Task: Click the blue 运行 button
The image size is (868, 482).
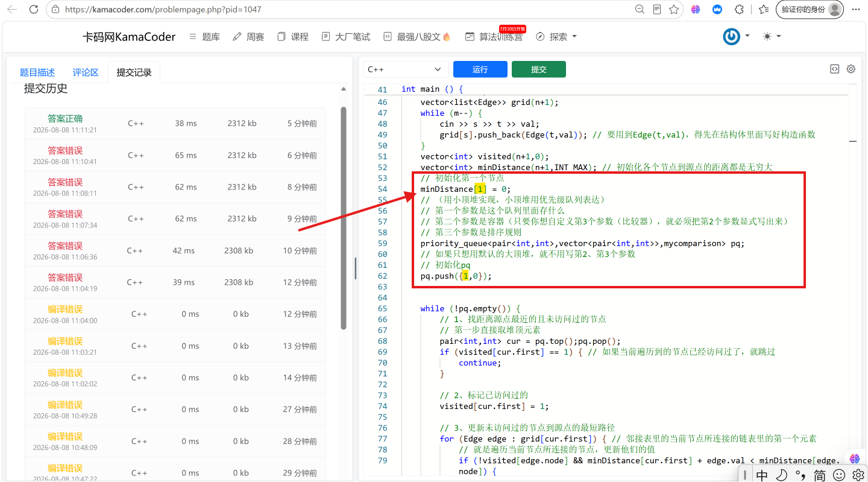Action: point(480,69)
